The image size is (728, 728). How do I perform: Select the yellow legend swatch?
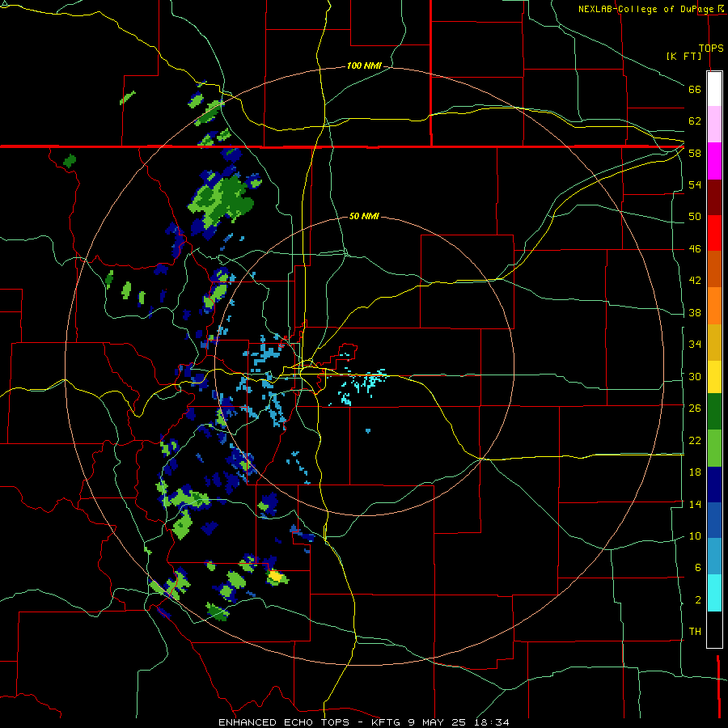[714, 377]
